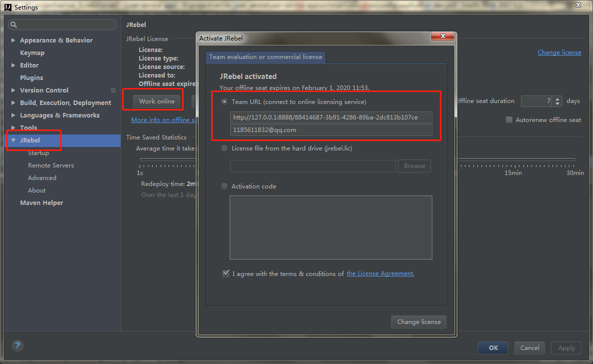Click the search magnifier icon in Settings
Viewport: 593px width, 364px height.
(14, 24)
